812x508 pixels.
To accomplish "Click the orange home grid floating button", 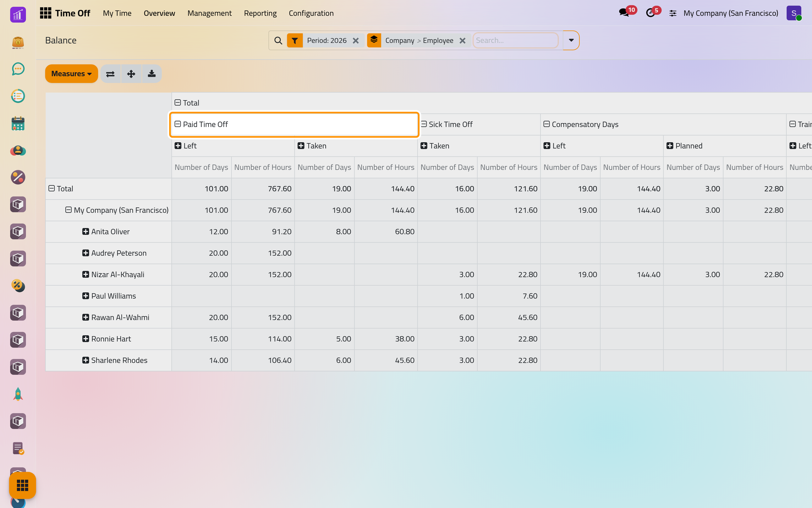I will click(22, 485).
